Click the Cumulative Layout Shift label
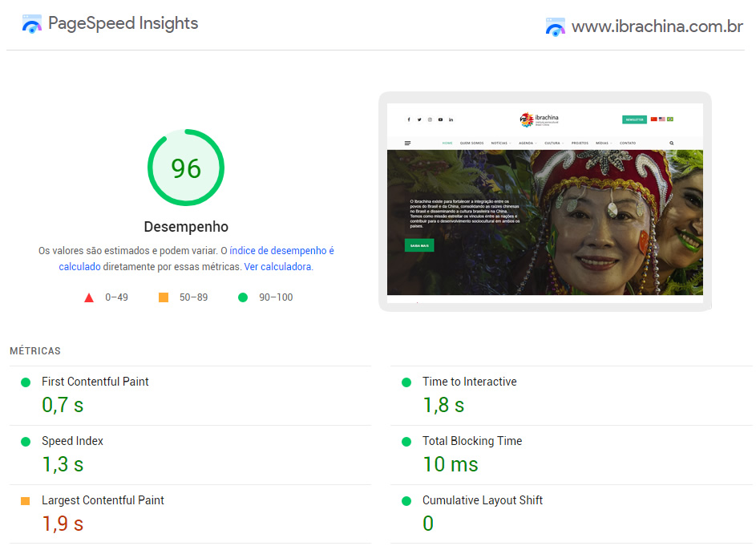Screen dimensions: 756x550 click(483, 500)
